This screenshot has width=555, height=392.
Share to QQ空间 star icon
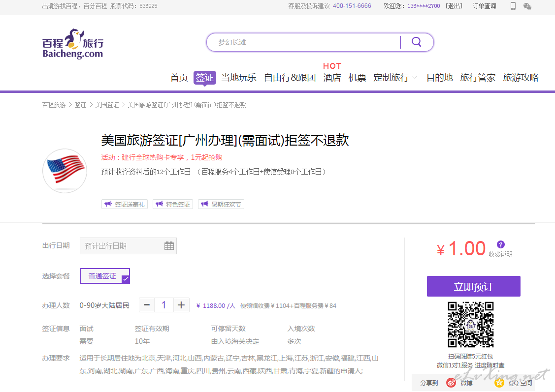pos(499,383)
